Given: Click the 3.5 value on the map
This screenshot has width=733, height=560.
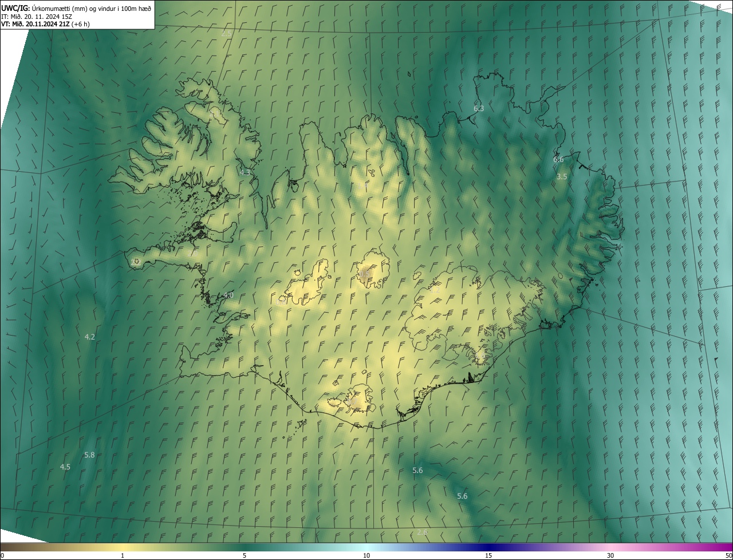Looking at the screenshot, I should coord(562,177).
